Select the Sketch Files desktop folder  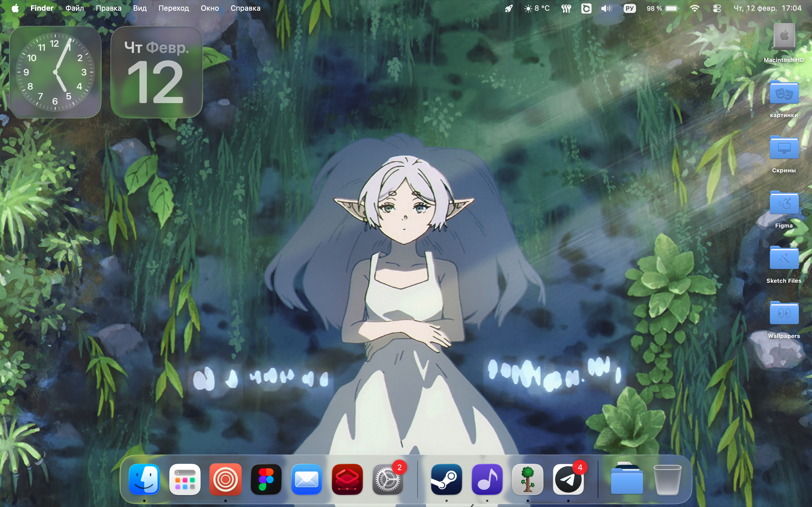tap(784, 258)
